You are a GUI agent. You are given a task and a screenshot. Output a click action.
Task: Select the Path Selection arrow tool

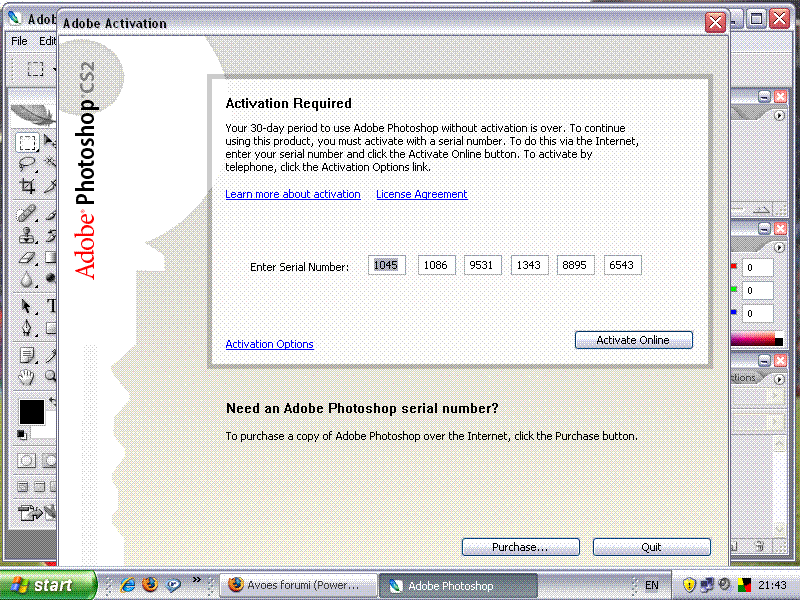[x=27, y=306]
